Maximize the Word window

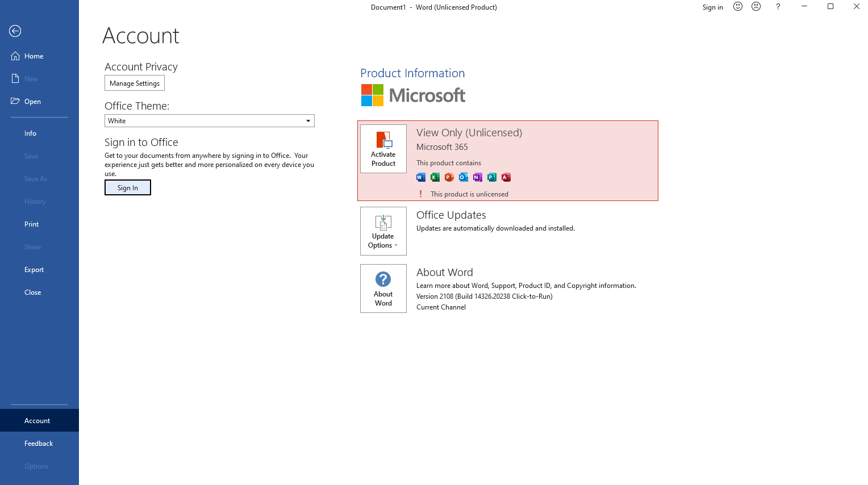tap(831, 7)
